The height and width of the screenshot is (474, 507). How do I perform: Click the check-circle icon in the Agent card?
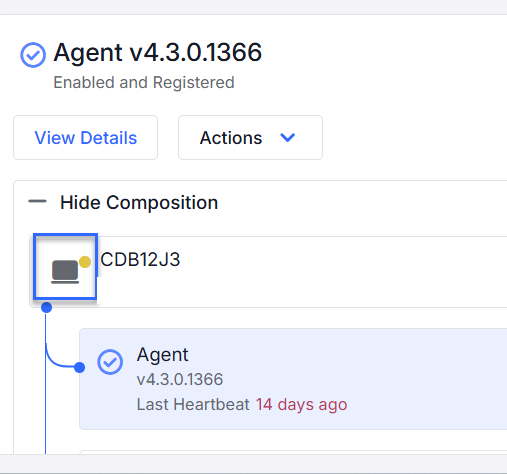click(110, 362)
